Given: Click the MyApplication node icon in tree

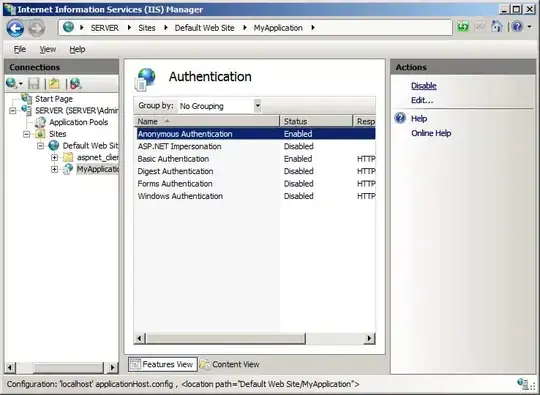Looking at the screenshot, I should point(68,169).
